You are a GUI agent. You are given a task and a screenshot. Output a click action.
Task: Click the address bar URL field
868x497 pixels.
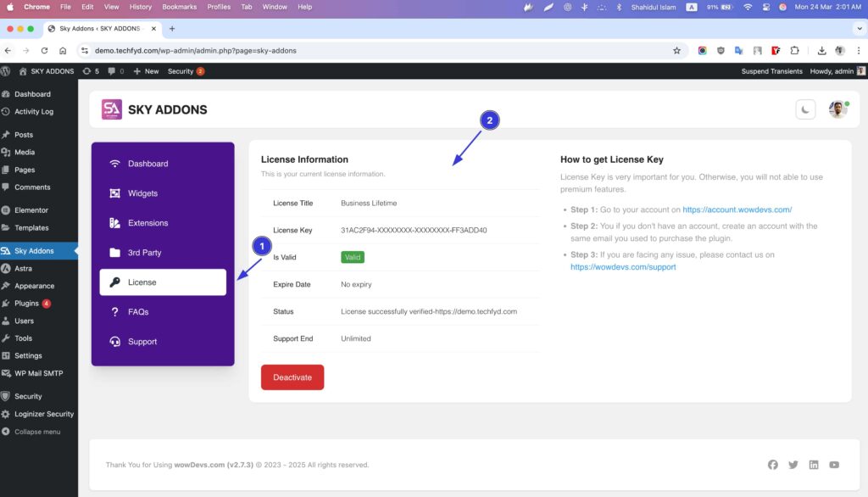382,50
